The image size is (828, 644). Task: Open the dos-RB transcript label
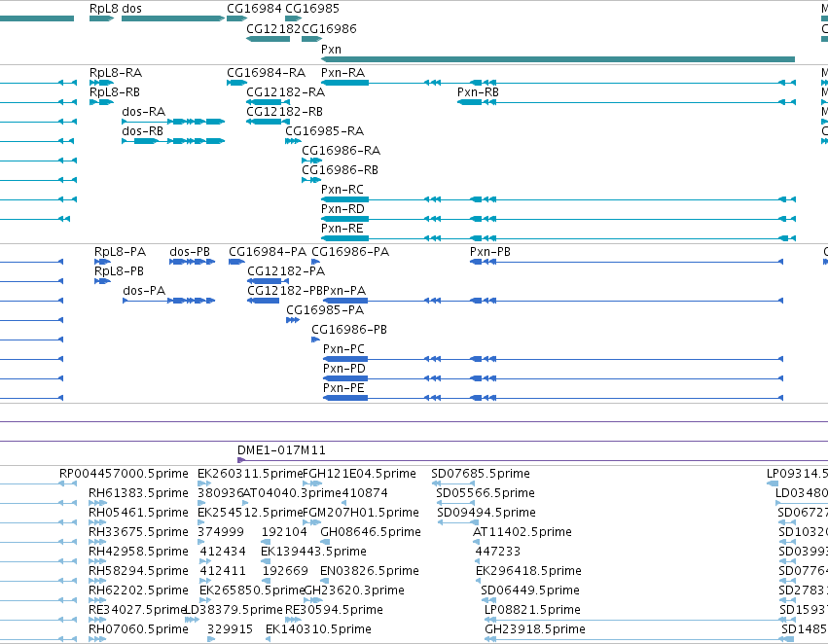[x=143, y=131]
